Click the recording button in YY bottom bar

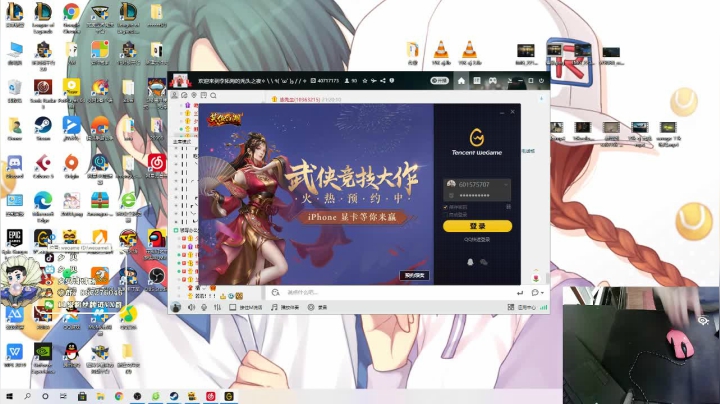coord(317,307)
